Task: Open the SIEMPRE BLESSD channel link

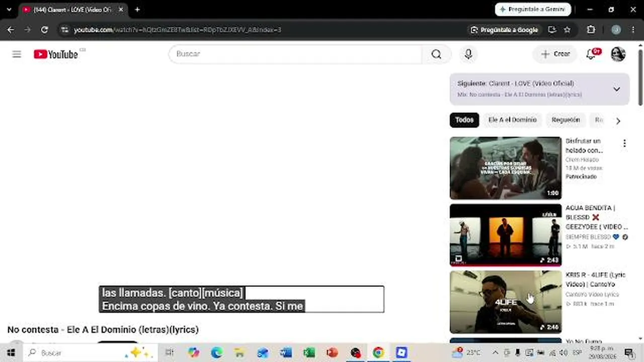Action: click(x=588, y=237)
